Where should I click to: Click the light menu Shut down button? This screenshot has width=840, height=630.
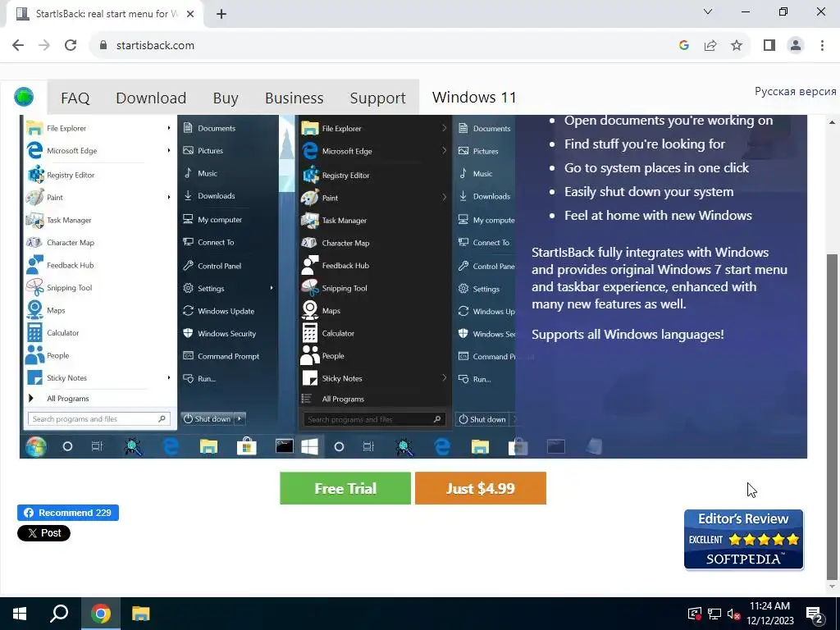click(208, 419)
